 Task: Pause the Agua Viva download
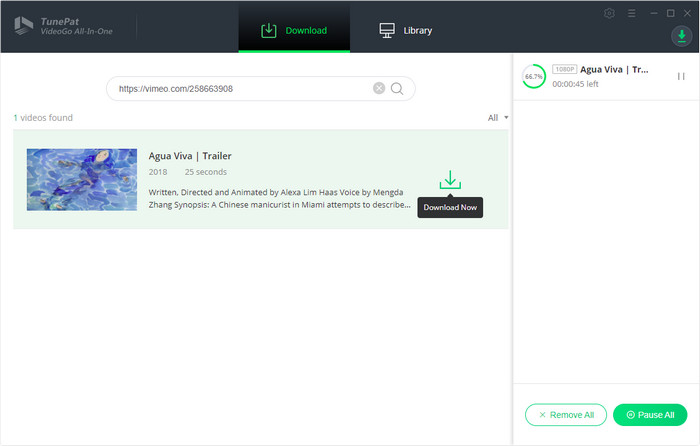click(681, 76)
